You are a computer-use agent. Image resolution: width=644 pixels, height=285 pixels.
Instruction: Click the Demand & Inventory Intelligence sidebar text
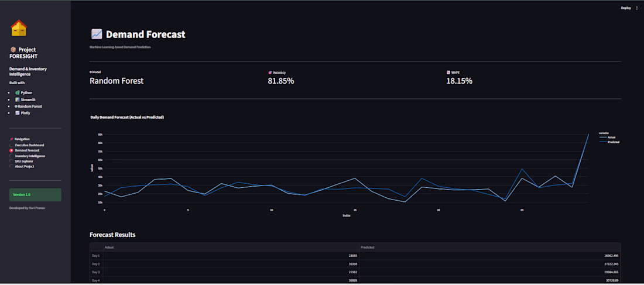28,71
